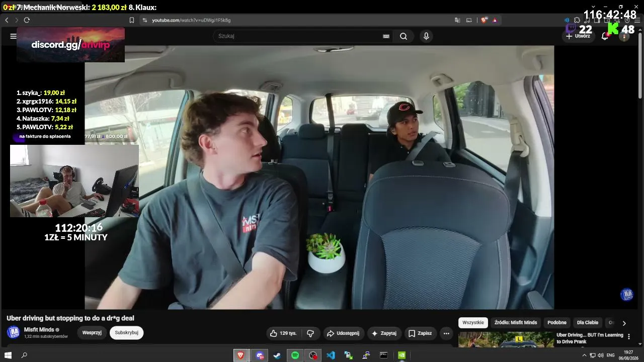The width and height of the screenshot is (644, 362).
Task: Open the Misfit Minds channel avatar
Action: pyautogui.click(x=14, y=332)
